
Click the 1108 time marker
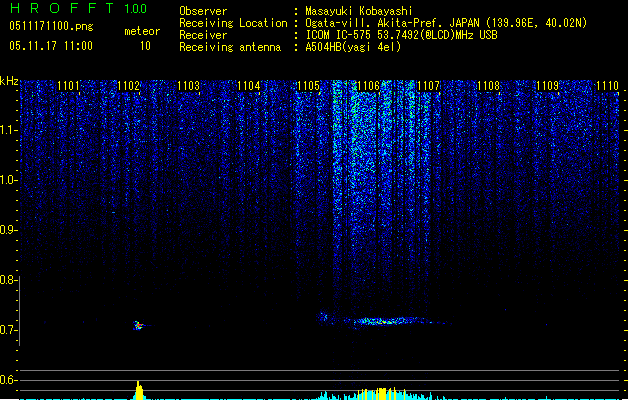point(488,86)
